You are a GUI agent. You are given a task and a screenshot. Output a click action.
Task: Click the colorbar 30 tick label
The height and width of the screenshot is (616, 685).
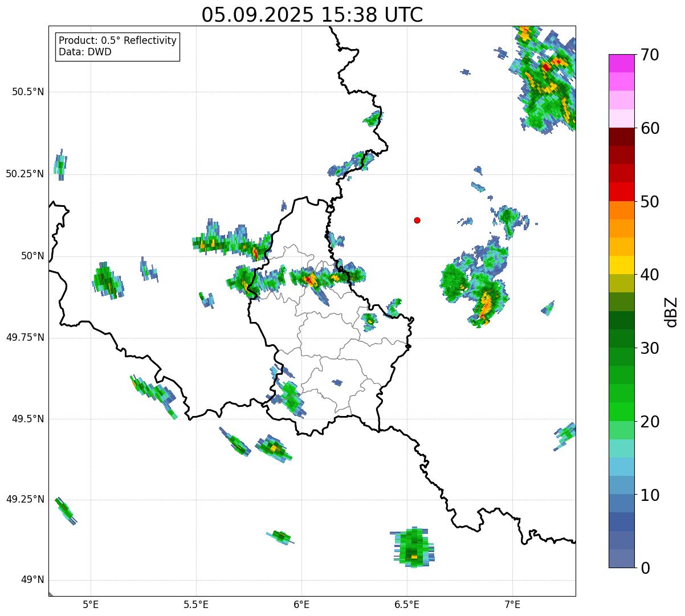pyautogui.click(x=650, y=348)
